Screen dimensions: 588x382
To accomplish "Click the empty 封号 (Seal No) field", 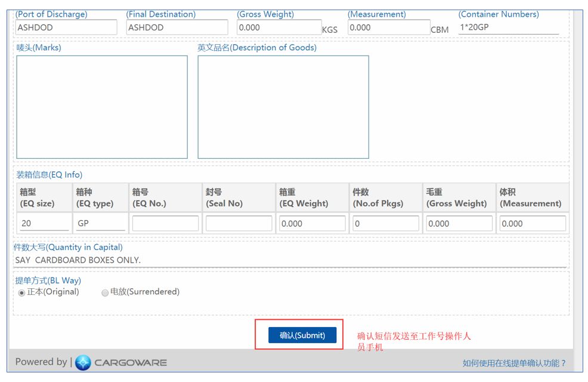I will (x=239, y=223).
